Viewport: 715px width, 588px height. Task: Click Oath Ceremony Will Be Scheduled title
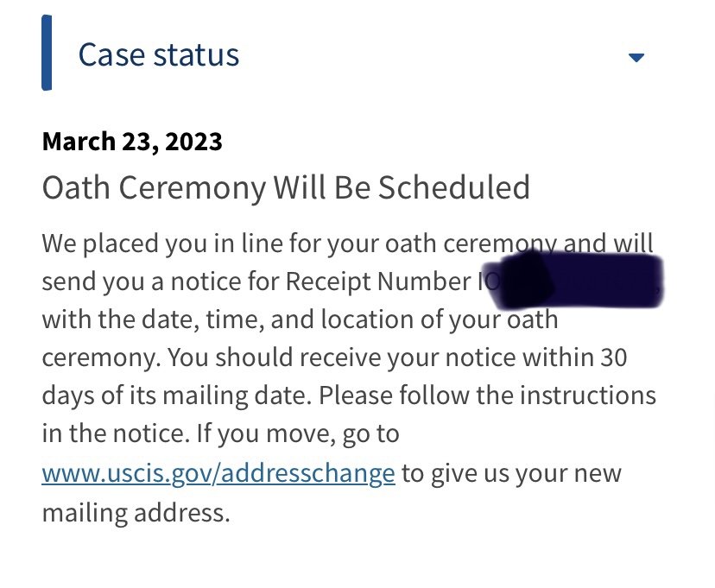pyautogui.click(x=286, y=187)
